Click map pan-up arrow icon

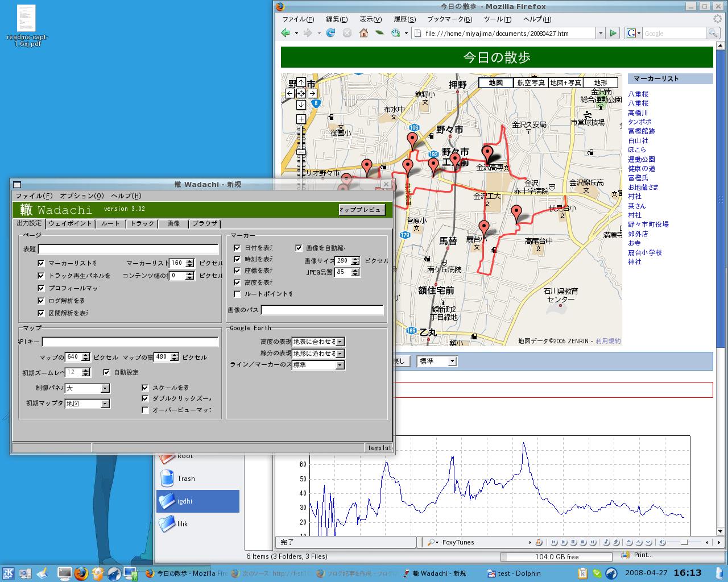pos(301,82)
